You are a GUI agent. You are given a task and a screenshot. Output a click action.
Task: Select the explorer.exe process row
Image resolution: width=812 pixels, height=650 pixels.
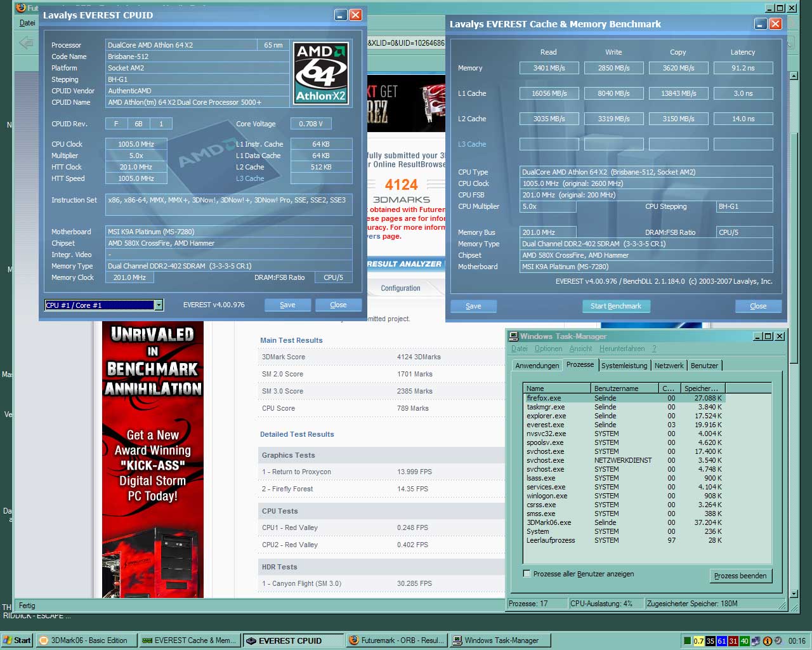pyautogui.click(x=624, y=416)
